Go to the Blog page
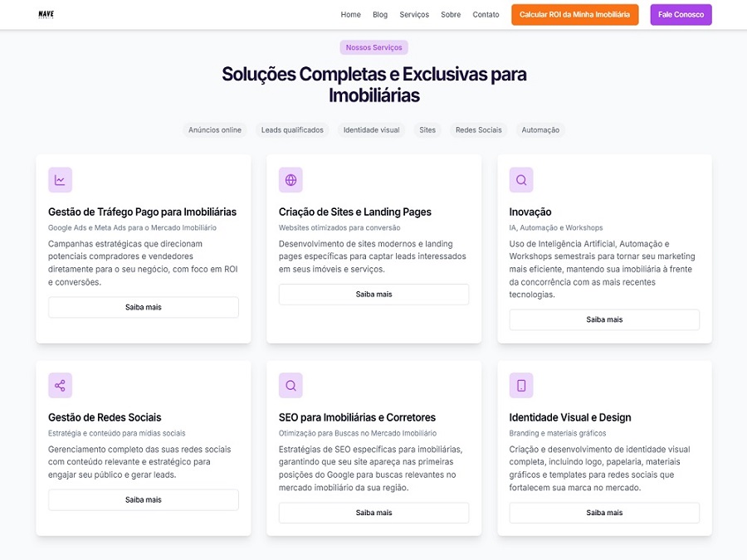Image resolution: width=747 pixels, height=560 pixels. [x=380, y=15]
